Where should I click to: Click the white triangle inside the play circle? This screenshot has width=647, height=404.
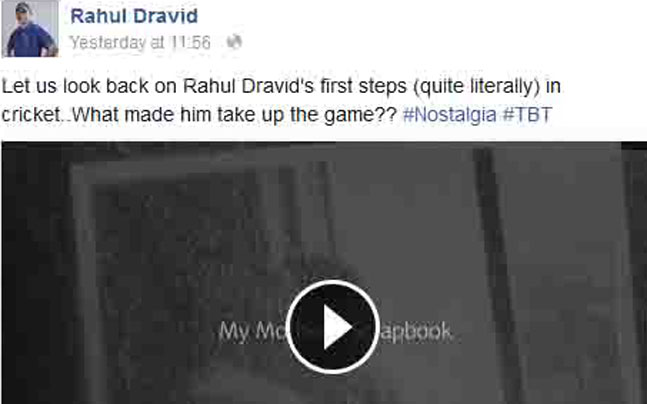pyautogui.click(x=337, y=327)
